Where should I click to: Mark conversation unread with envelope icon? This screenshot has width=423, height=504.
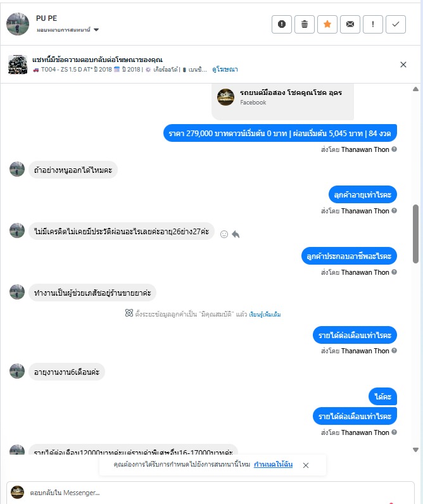click(350, 24)
